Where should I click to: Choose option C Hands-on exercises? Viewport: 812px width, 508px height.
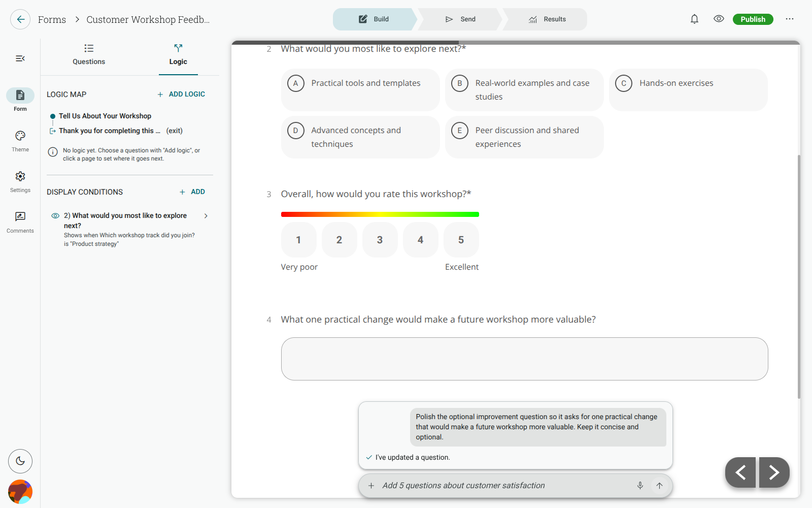click(x=688, y=90)
